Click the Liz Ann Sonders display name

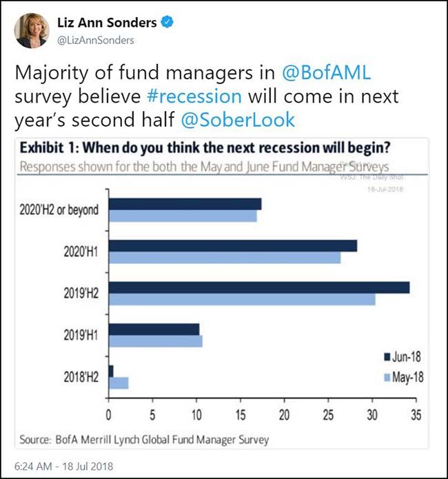[x=107, y=23]
